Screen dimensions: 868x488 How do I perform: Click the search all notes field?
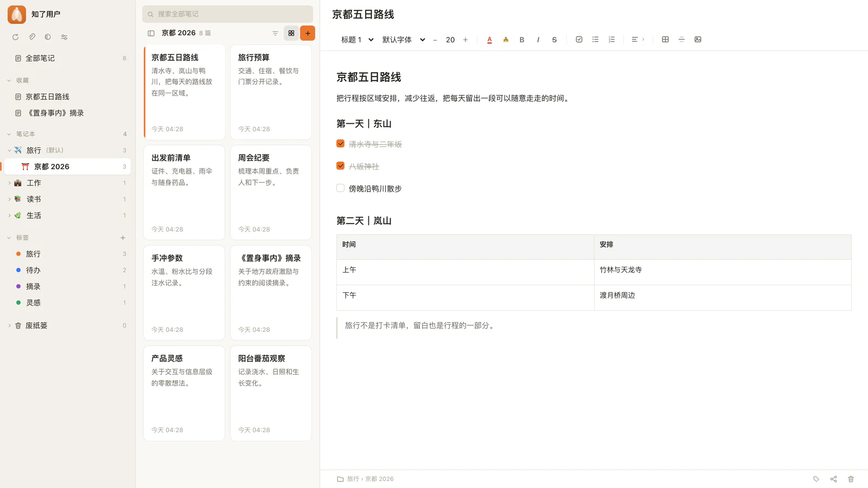(227, 14)
